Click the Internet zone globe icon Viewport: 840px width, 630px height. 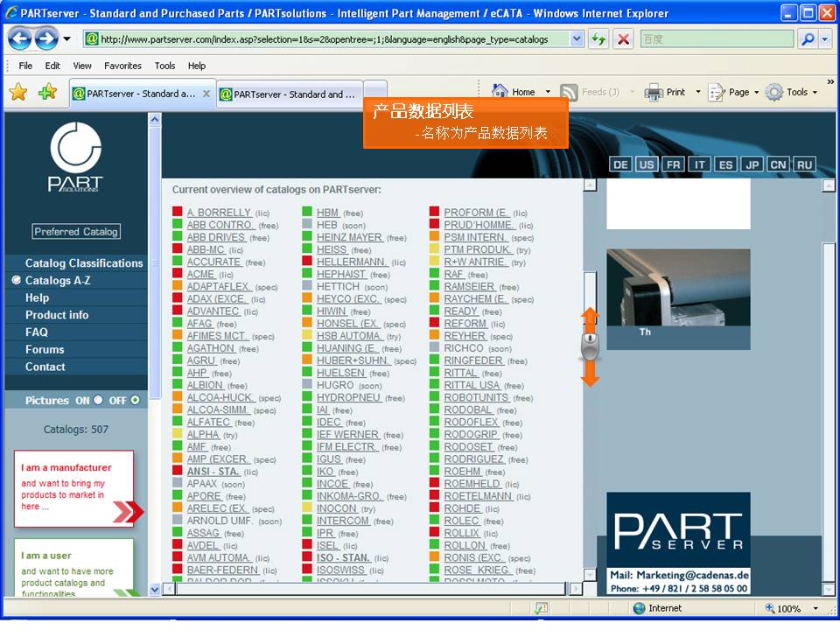point(639,608)
